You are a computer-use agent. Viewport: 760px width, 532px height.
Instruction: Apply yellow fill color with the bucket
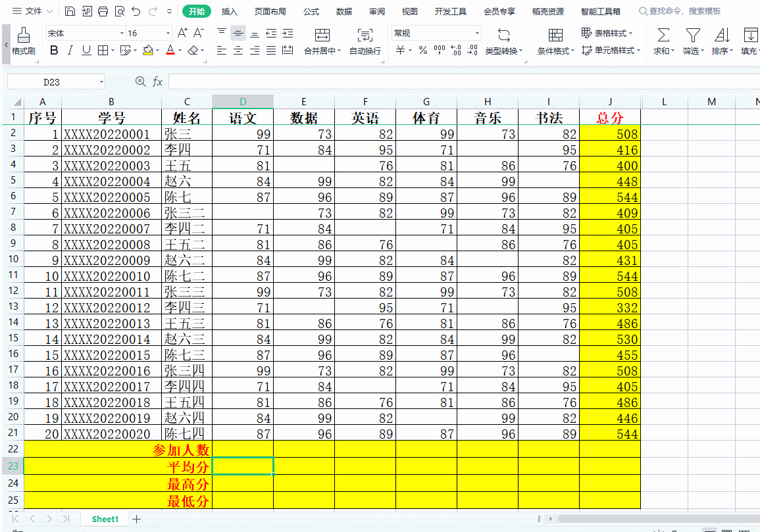(148, 51)
